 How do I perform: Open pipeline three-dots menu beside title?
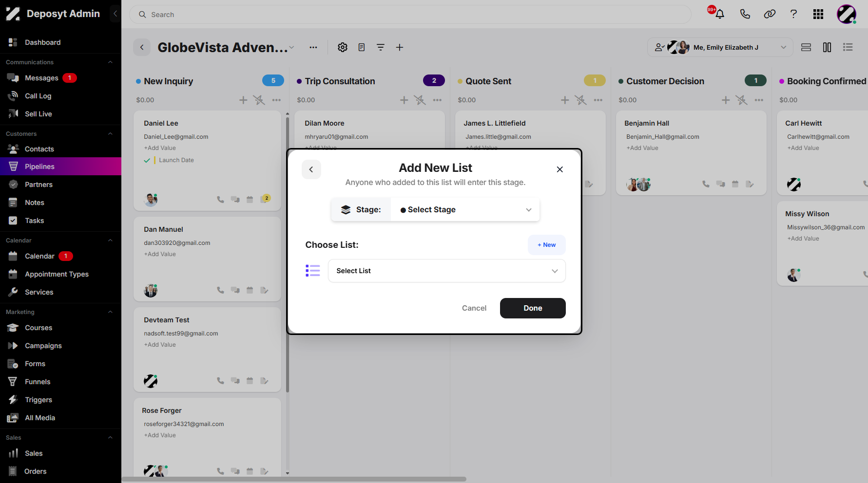(x=313, y=47)
